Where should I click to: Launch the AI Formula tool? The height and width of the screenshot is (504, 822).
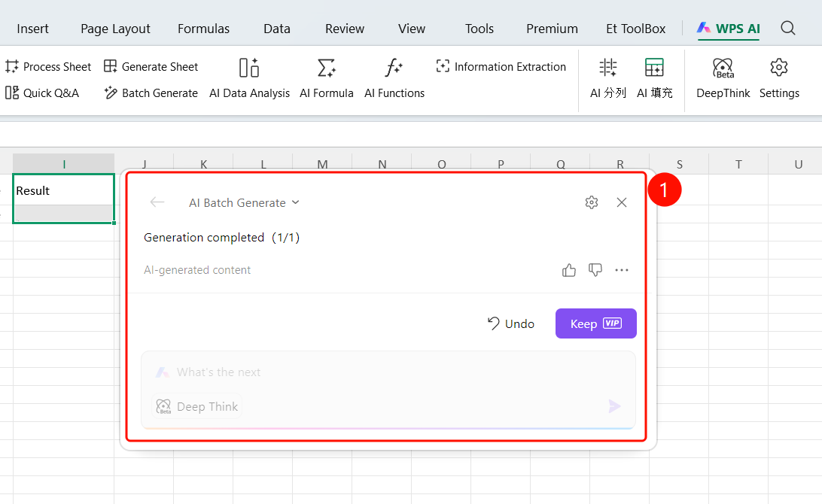tap(326, 78)
